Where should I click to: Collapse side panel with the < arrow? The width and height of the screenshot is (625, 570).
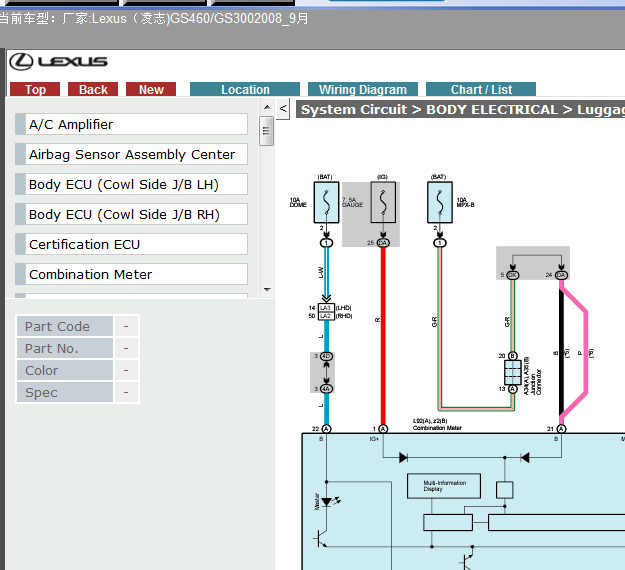tap(283, 108)
